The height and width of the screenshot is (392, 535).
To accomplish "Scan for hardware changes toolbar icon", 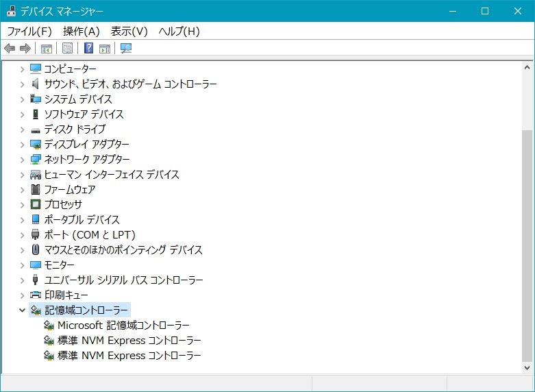I will [x=126, y=48].
